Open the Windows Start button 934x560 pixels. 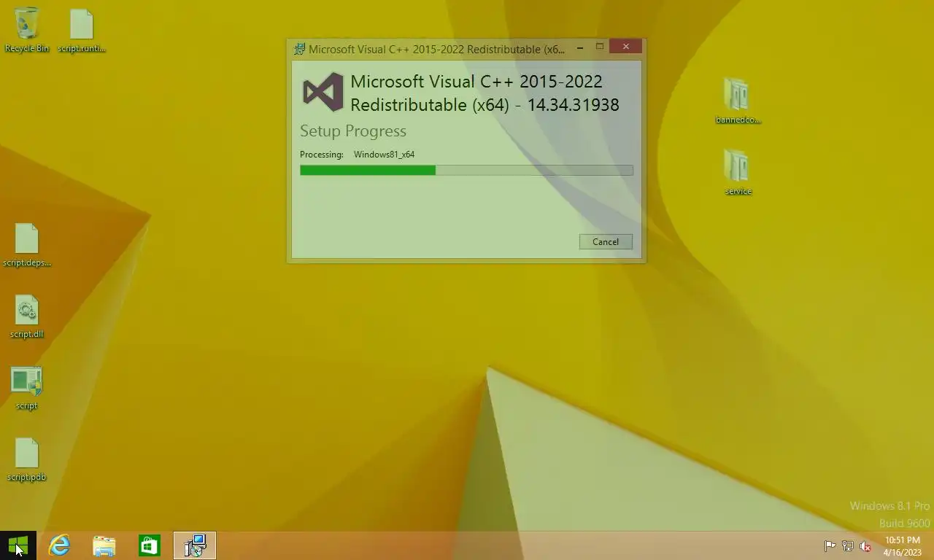(x=18, y=545)
